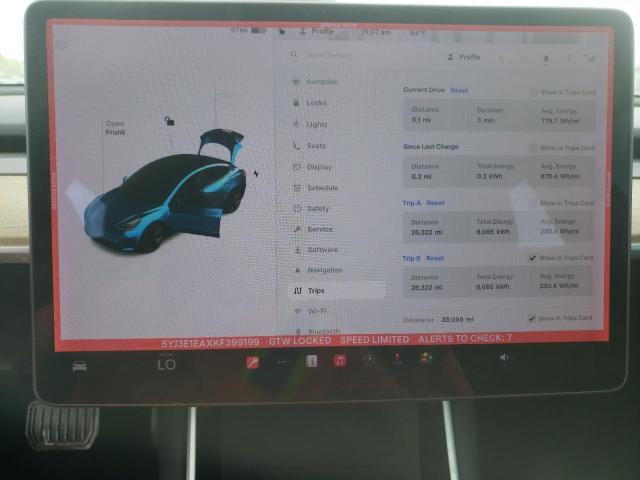Tap the unlock padlock icon above car

169,121
